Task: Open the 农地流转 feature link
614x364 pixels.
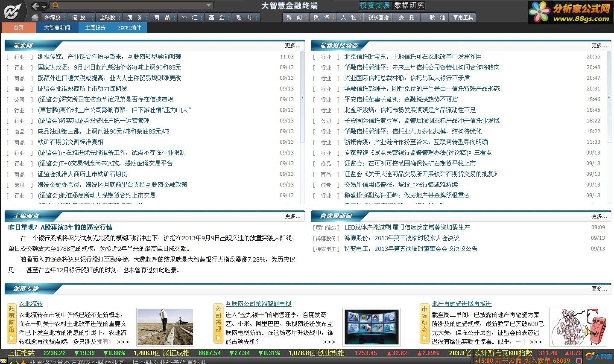Action: coord(31,304)
